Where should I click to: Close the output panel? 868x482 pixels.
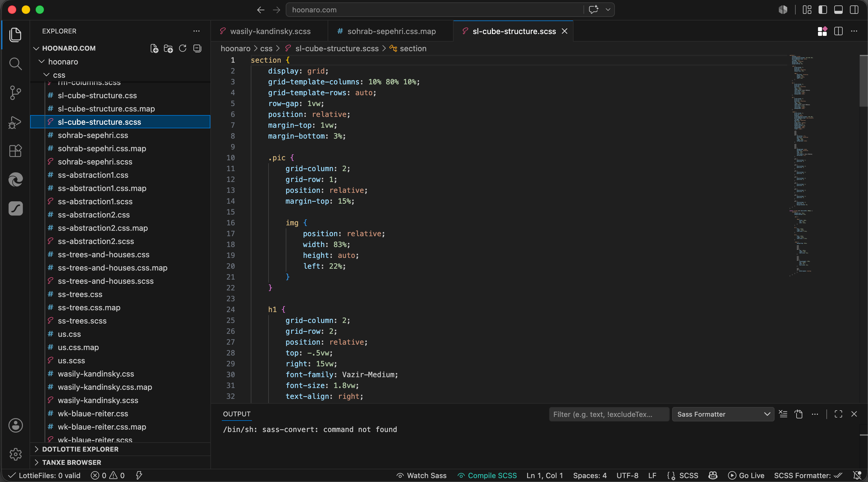point(854,414)
